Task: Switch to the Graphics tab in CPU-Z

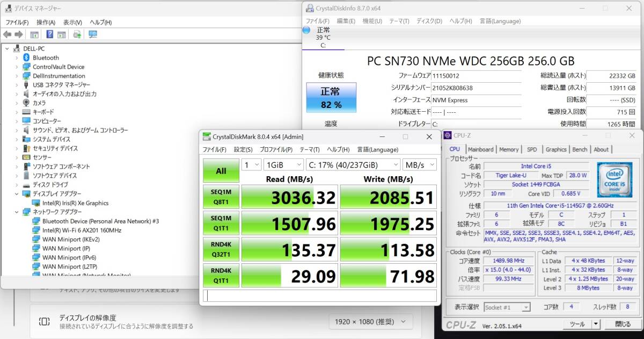Action: tap(556, 149)
